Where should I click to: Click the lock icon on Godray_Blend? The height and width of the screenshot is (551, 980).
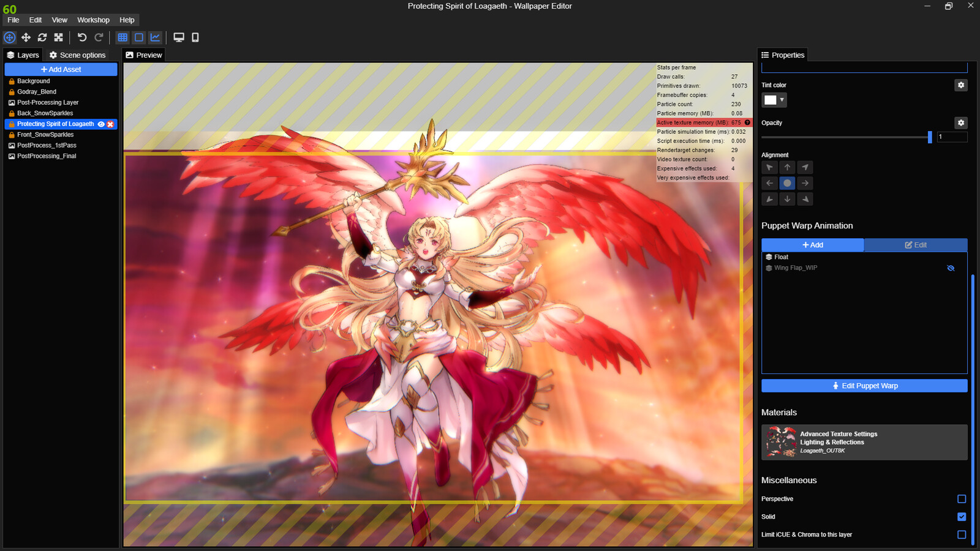click(12, 92)
